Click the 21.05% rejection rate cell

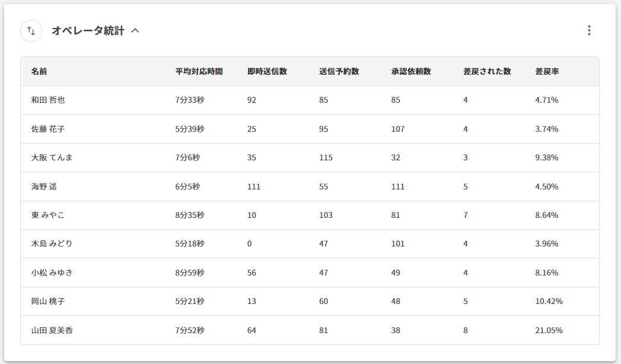pyautogui.click(x=549, y=331)
